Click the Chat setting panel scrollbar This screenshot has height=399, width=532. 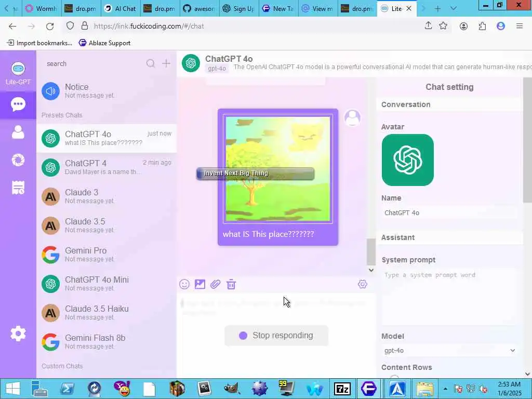pyautogui.click(x=527, y=140)
